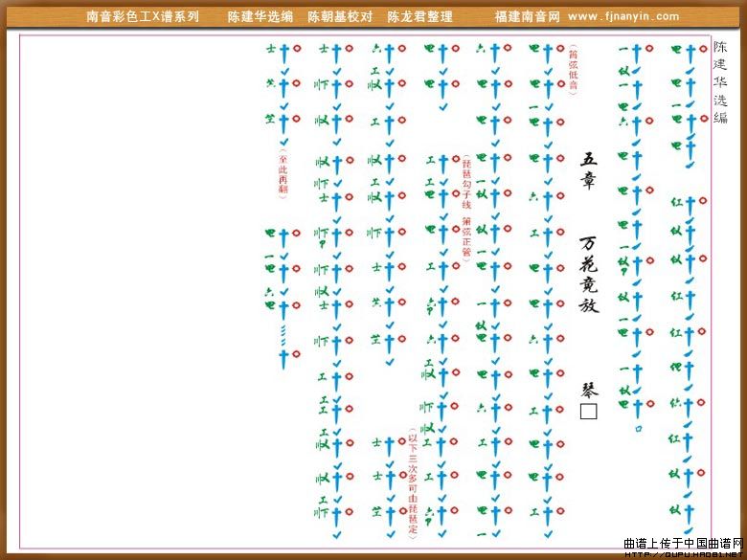
Task: Click 曲谱上传于中国曲谱网 watermark text
Action: [x=684, y=543]
